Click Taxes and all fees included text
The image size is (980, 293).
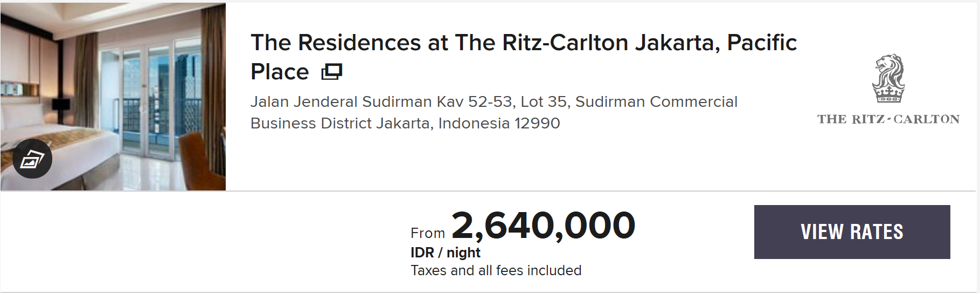tap(496, 270)
